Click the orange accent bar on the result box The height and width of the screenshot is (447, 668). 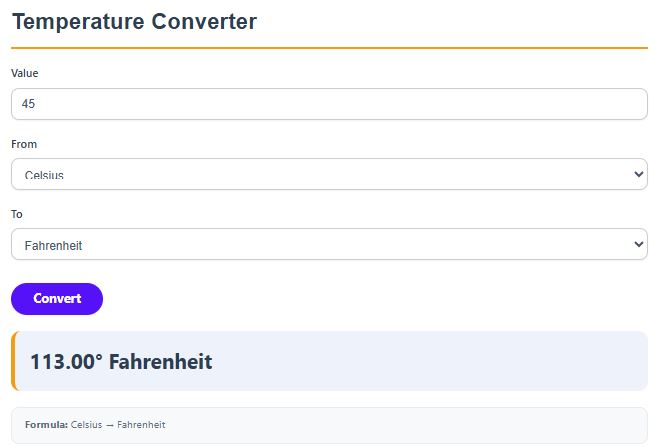(x=13, y=360)
